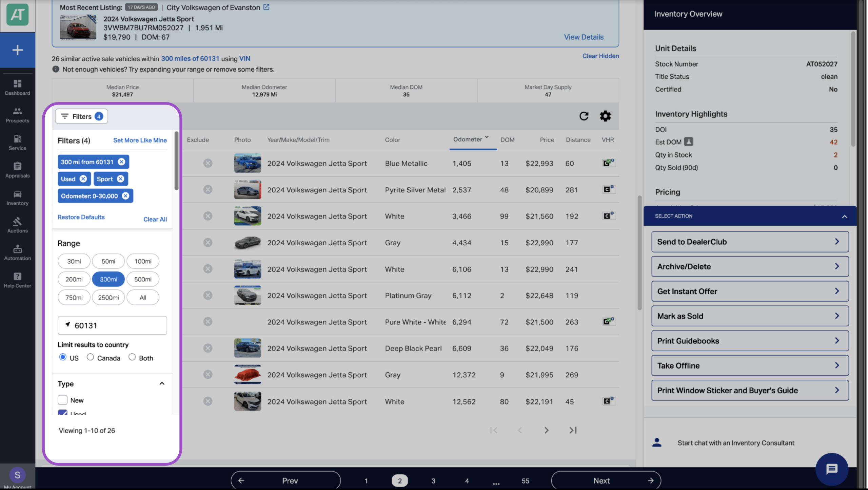
Task: Click View Details link
Action: click(584, 37)
